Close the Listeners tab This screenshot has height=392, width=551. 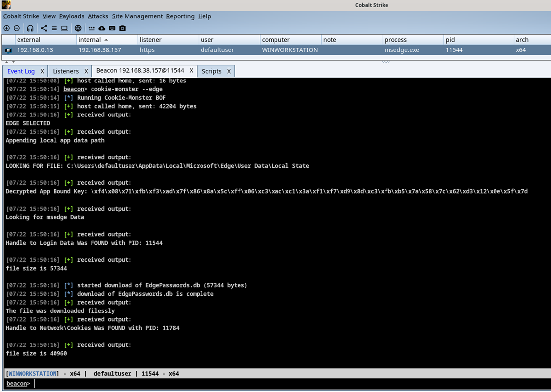coord(86,71)
